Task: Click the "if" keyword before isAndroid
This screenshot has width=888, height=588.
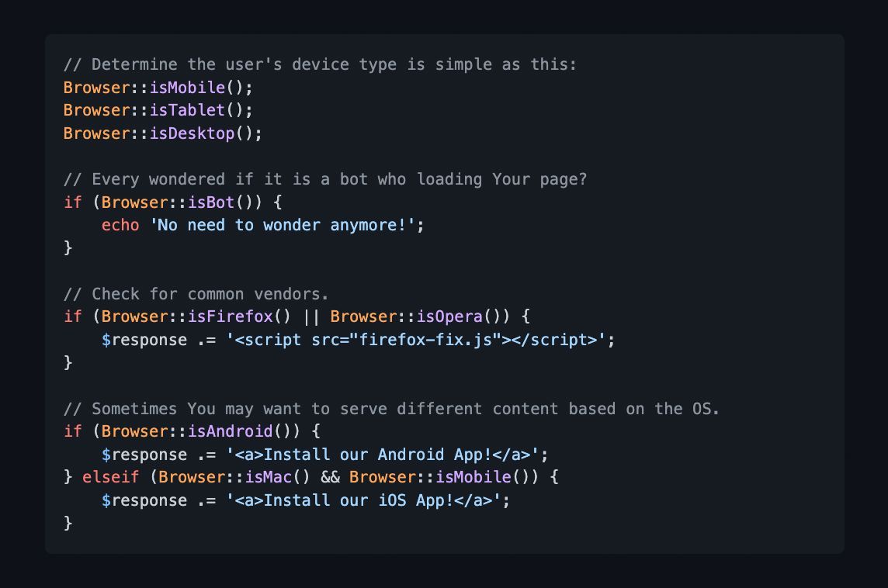Action: [72, 431]
